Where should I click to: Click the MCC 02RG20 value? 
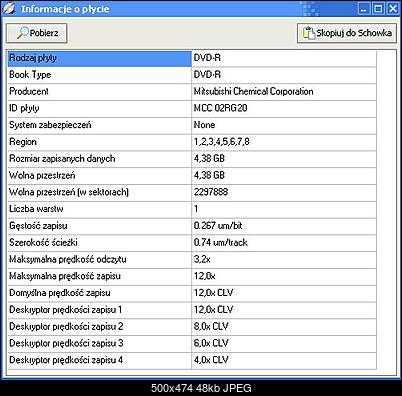point(220,108)
